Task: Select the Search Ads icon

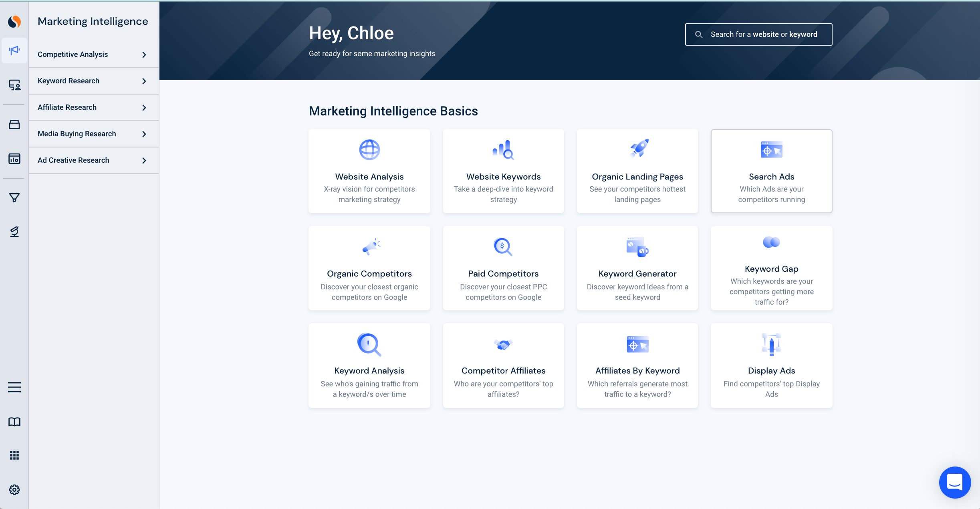Action: (x=771, y=150)
